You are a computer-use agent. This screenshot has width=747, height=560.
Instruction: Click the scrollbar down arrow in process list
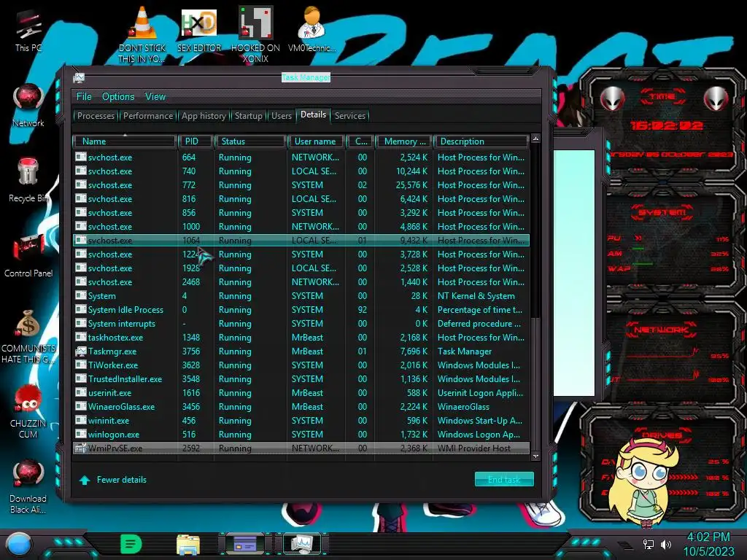535,456
